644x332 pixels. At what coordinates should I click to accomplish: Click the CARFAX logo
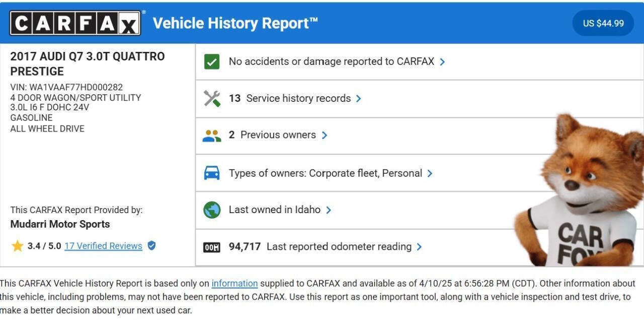coord(75,23)
